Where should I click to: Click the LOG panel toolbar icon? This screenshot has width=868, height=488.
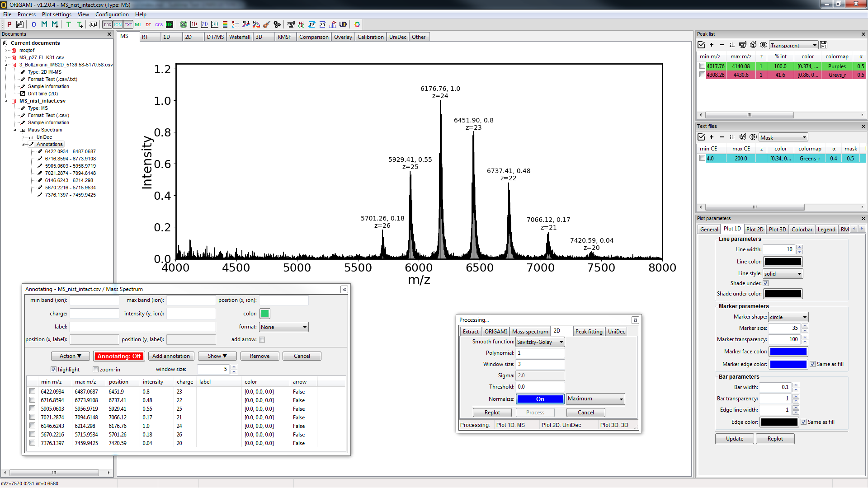click(x=170, y=24)
